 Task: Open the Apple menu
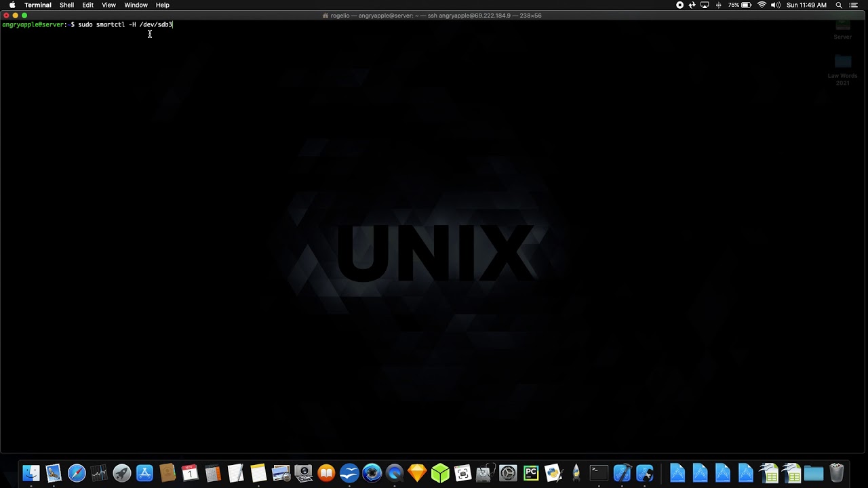(x=12, y=5)
